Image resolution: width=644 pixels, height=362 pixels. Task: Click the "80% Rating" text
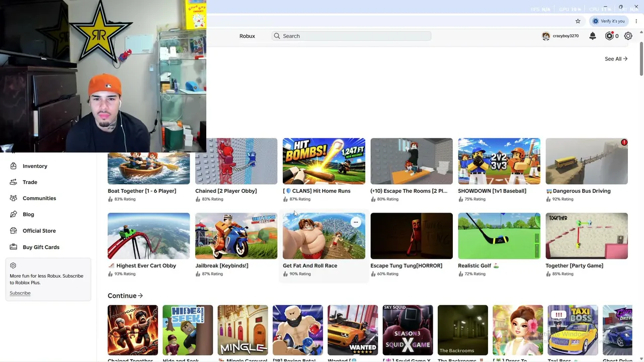click(x=388, y=199)
